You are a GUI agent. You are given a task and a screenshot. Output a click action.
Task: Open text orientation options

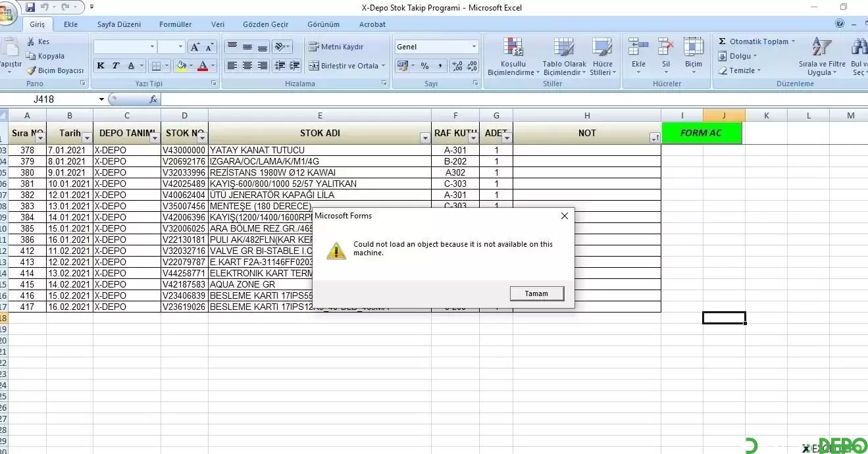tap(282, 47)
